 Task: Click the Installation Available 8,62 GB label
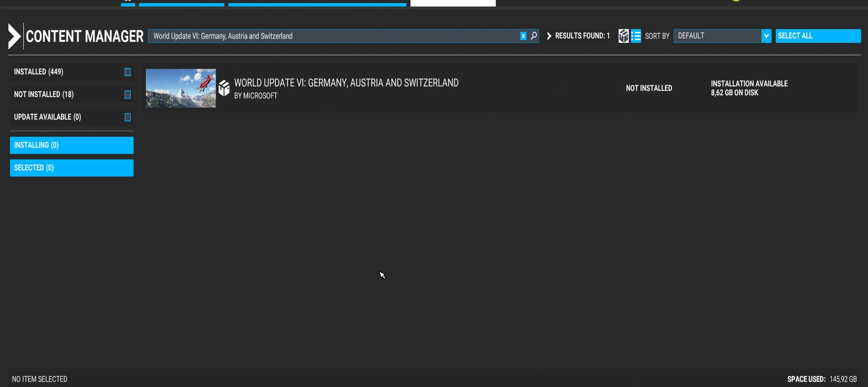[749, 88]
